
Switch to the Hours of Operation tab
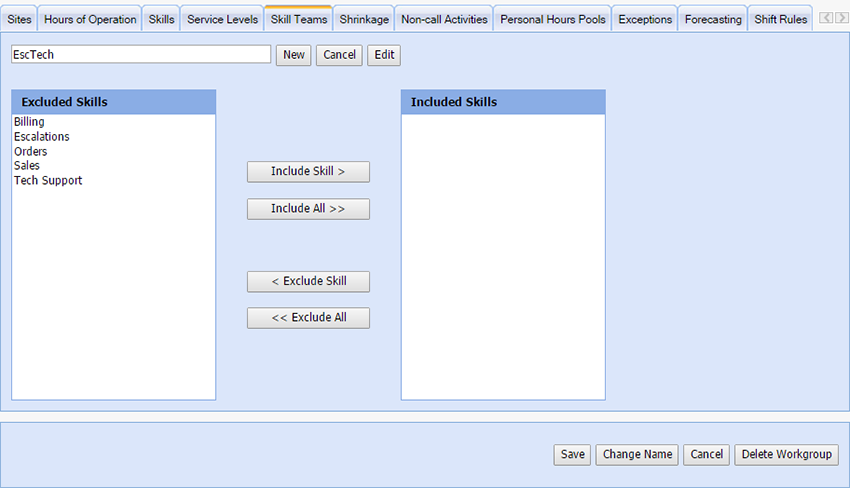(90, 19)
